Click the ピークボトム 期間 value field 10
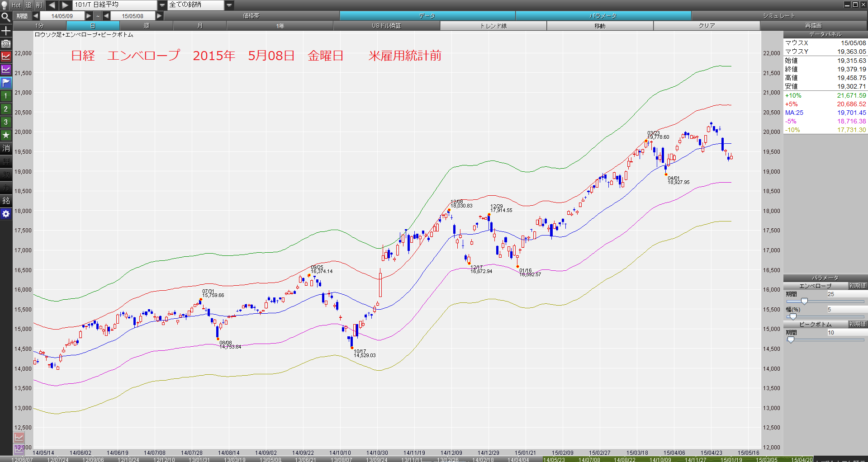The height and width of the screenshot is (462, 868). 847,333
